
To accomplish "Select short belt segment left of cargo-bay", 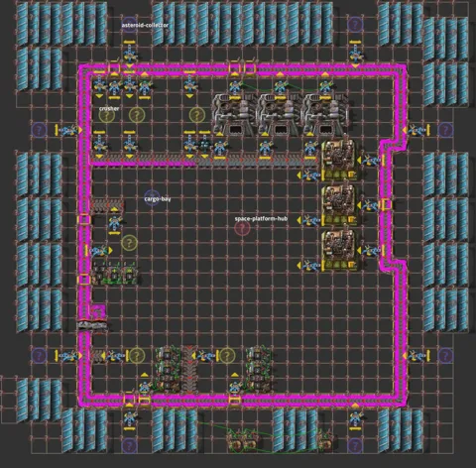I will (107, 205).
